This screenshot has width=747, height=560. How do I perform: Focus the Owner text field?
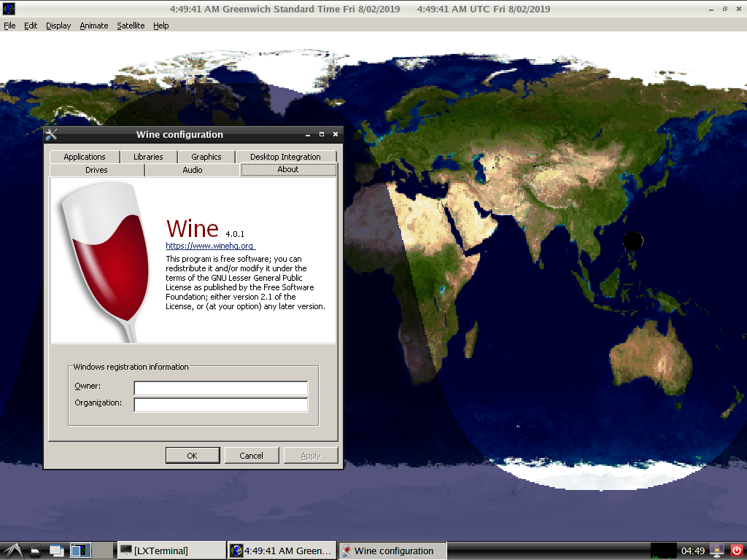(220, 388)
